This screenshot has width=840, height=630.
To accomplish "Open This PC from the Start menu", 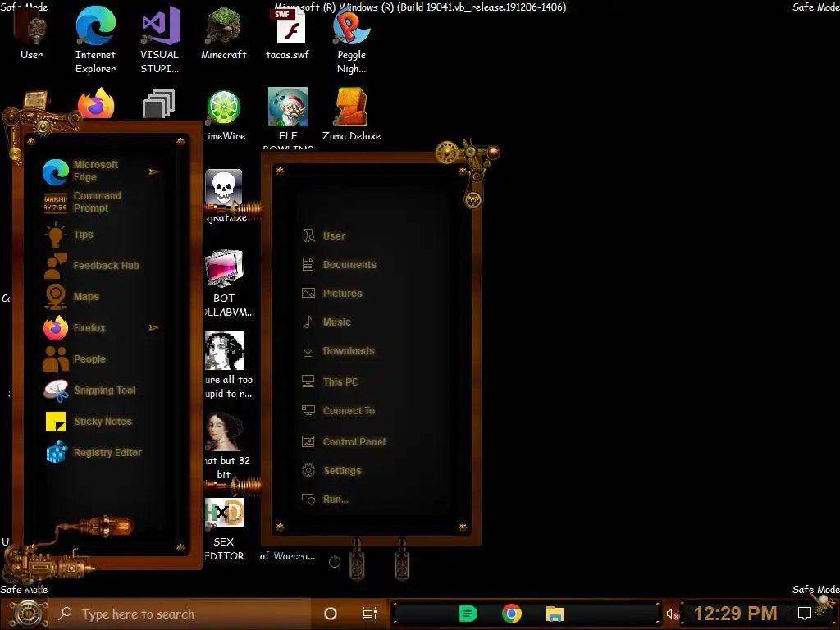I will pos(330,381).
